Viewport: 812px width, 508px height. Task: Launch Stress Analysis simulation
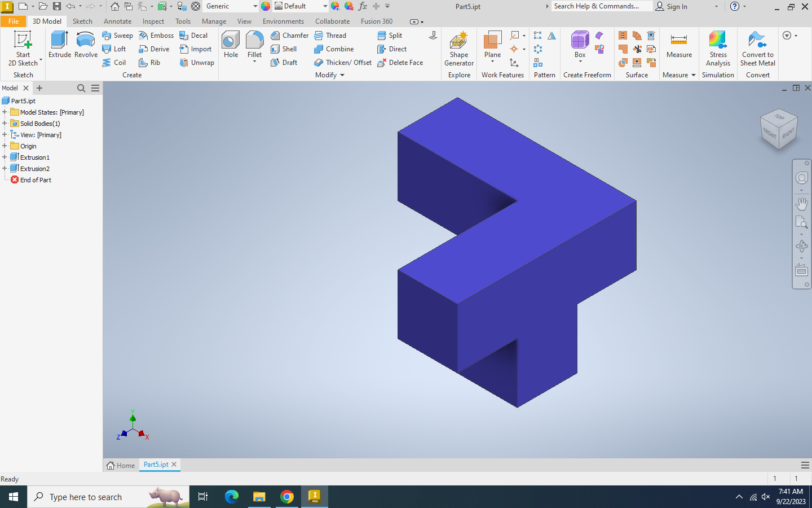coord(718,49)
